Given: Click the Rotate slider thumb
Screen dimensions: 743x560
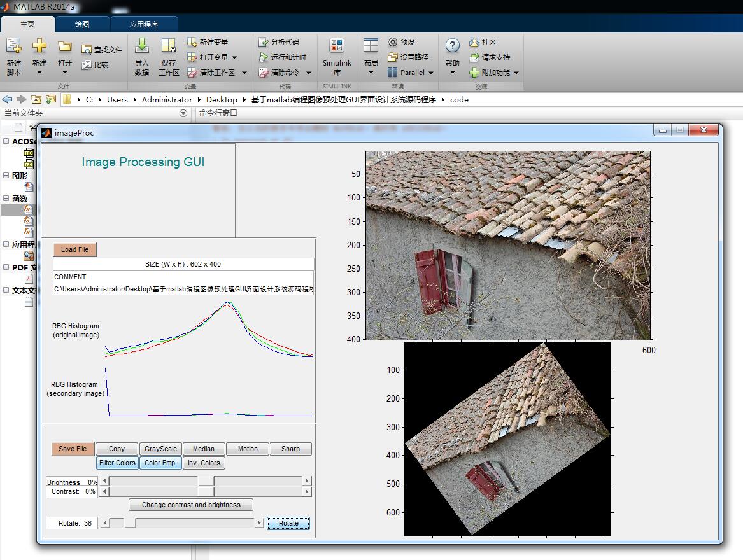Looking at the screenshot, I should (x=130, y=523).
